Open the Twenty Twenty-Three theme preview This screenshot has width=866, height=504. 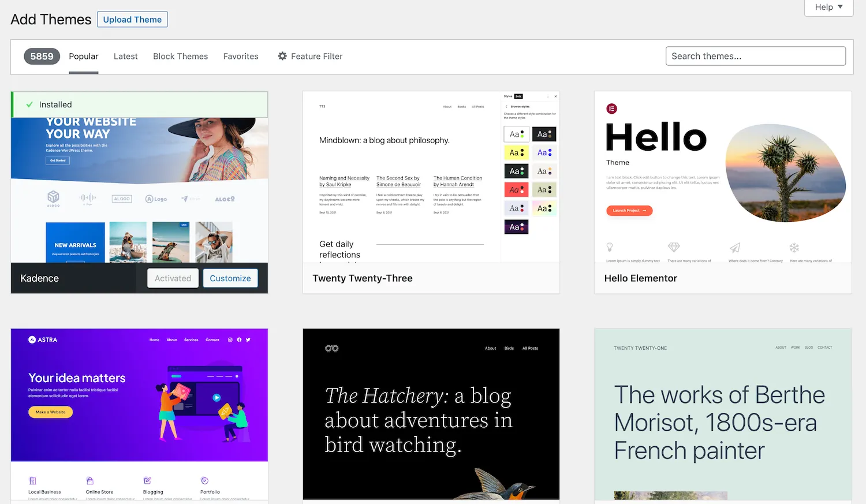[431, 177]
